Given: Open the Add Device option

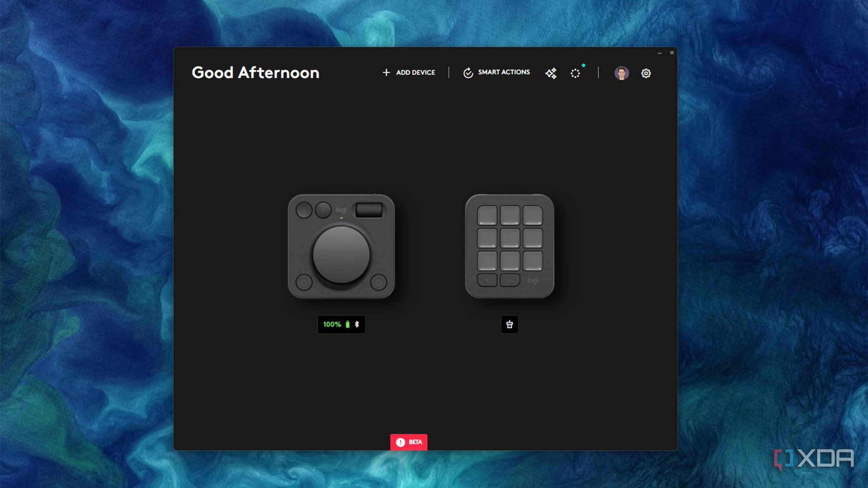Looking at the screenshot, I should [409, 72].
